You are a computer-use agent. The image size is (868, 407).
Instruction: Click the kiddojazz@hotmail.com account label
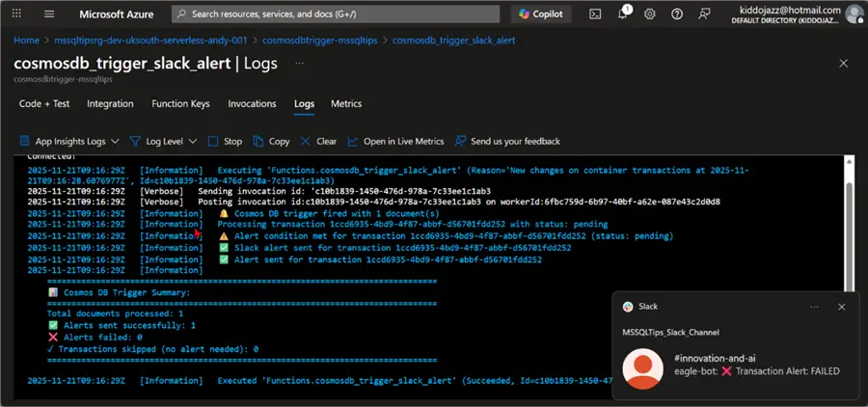pyautogui.click(x=790, y=10)
